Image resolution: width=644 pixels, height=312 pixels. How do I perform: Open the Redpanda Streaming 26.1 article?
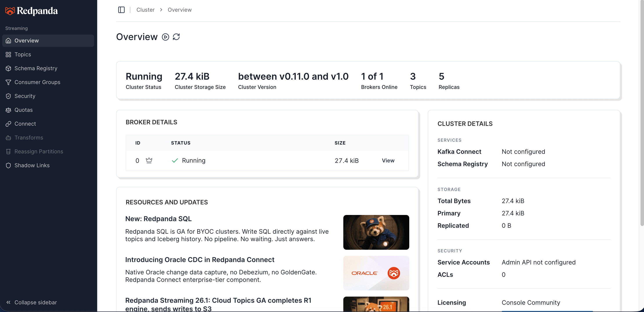(x=218, y=304)
